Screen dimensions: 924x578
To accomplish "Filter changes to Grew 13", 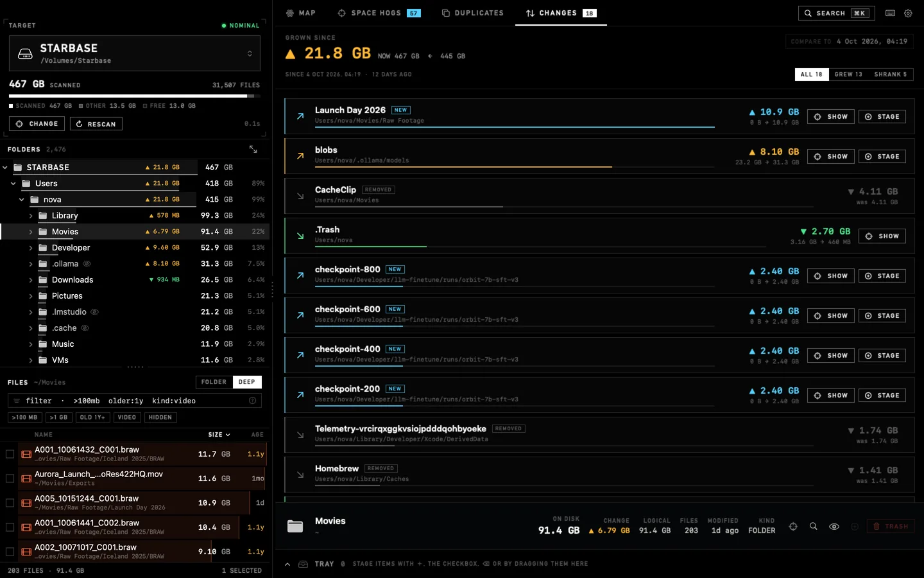I will pos(848,74).
